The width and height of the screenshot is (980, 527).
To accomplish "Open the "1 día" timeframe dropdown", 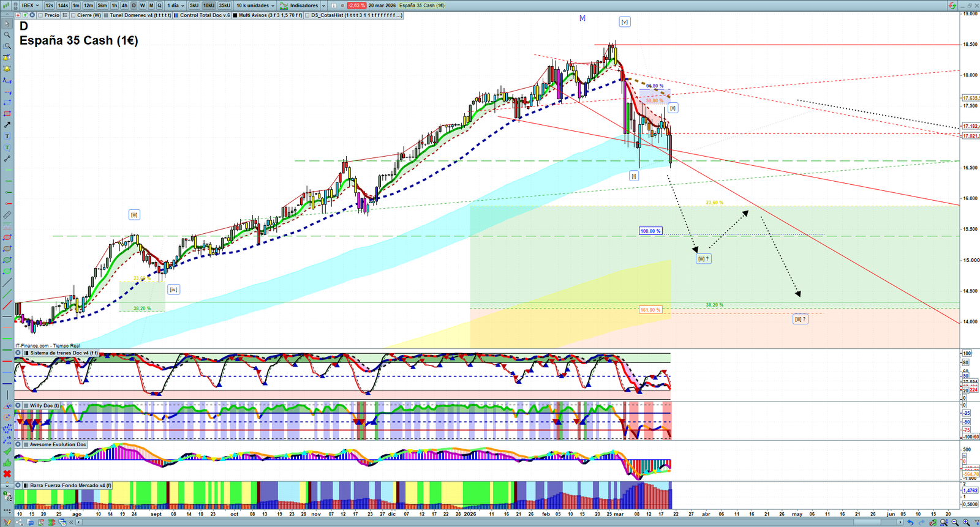I will (175, 6).
